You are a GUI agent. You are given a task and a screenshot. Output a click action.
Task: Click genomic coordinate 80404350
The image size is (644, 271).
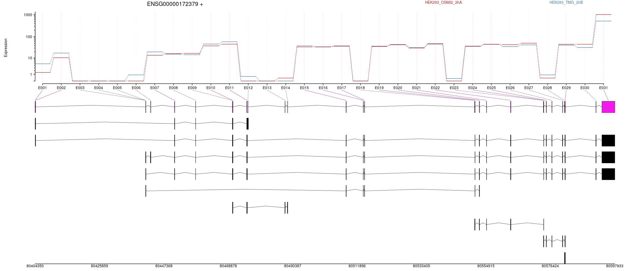coord(35,266)
